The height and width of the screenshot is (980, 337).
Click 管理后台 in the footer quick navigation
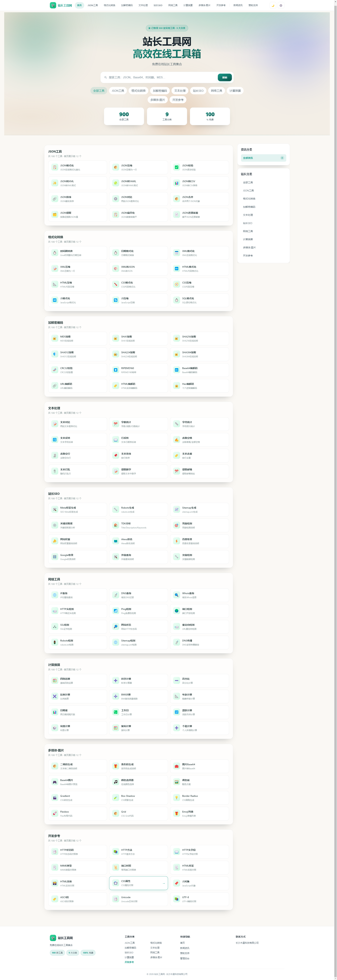click(185, 958)
